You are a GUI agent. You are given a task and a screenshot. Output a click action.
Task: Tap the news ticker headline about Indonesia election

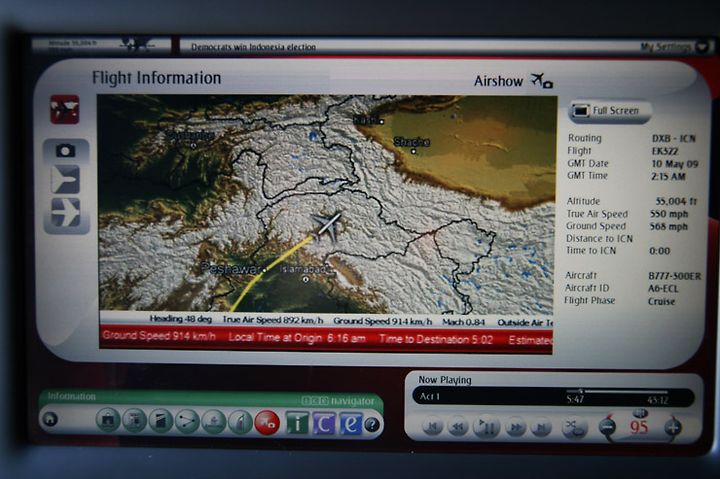(253, 47)
